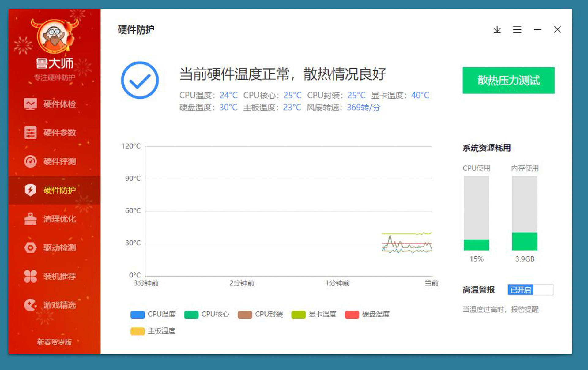Open the 驱动检测 hexagon icon

30,247
